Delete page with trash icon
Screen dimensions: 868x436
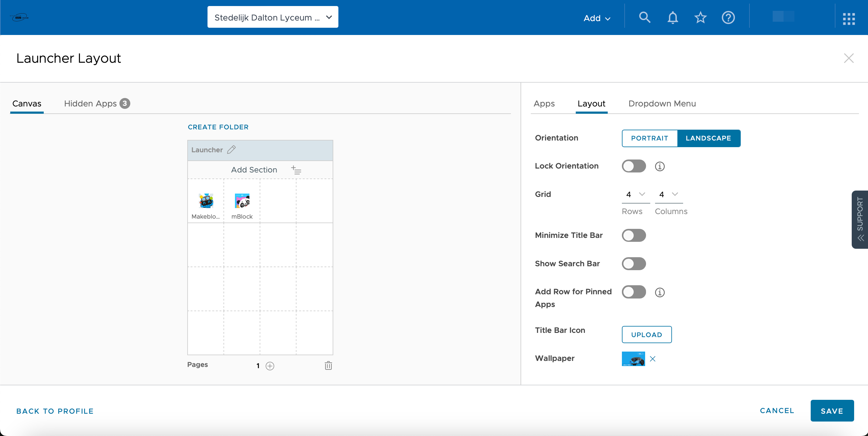pyautogui.click(x=328, y=365)
